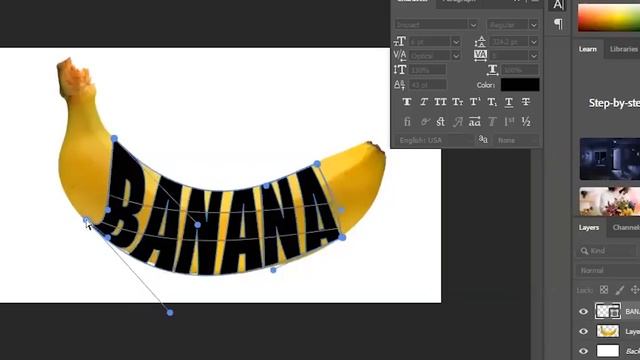Toggle Faux Italic text style

click(x=424, y=102)
